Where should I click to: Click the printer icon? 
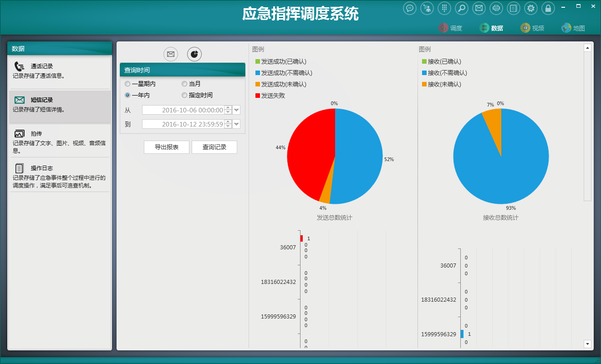[x=496, y=8]
